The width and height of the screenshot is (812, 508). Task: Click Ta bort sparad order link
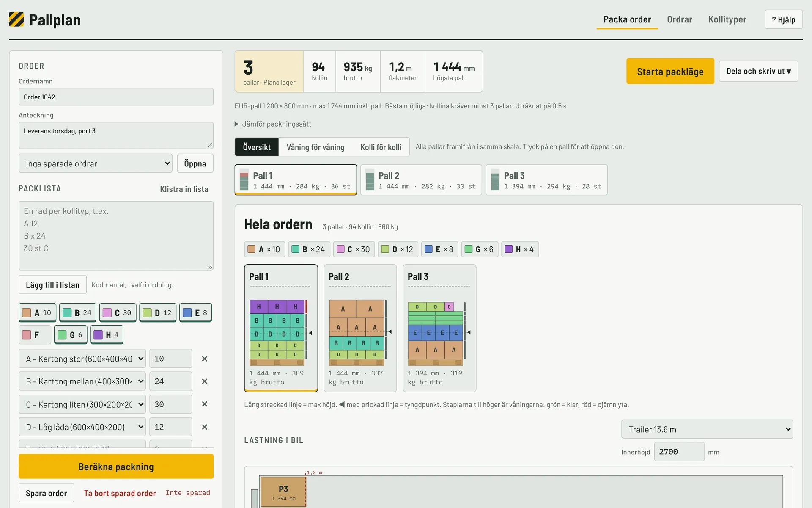120,493
